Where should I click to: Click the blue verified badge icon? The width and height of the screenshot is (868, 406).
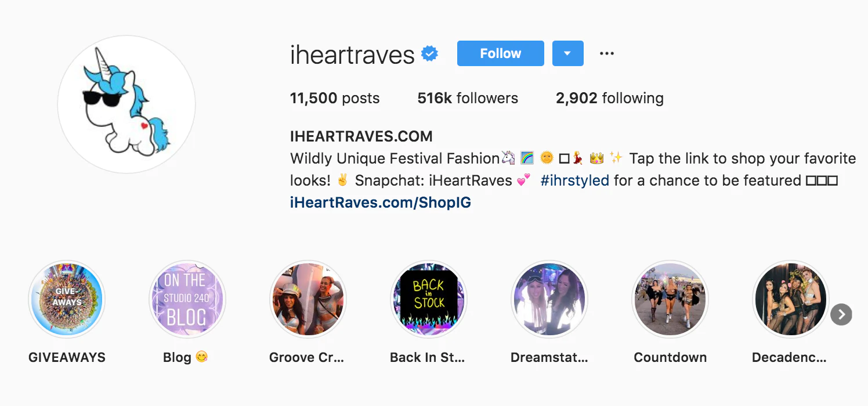(x=429, y=54)
